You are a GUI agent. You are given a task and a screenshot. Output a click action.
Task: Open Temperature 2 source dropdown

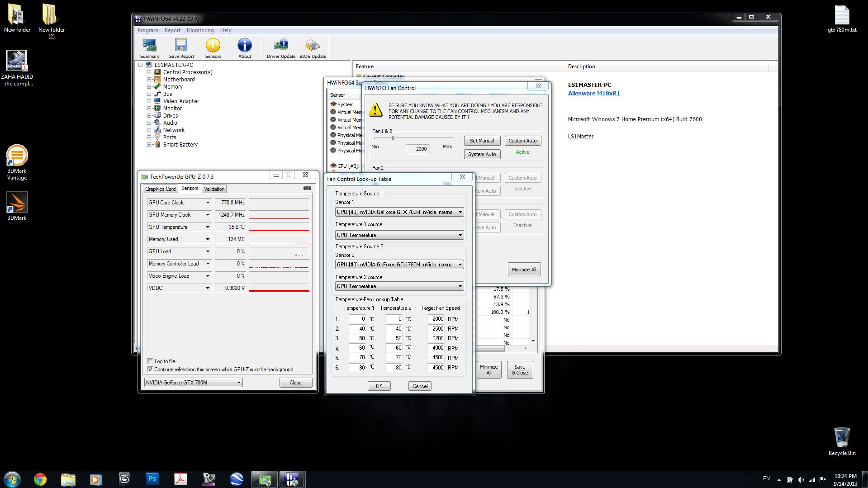coord(399,286)
